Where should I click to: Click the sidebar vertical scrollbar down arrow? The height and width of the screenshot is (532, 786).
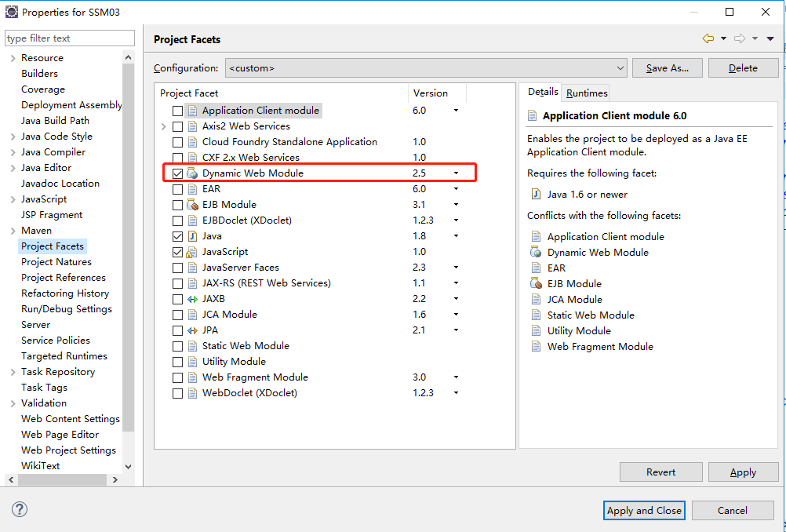(x=129, y=466)
